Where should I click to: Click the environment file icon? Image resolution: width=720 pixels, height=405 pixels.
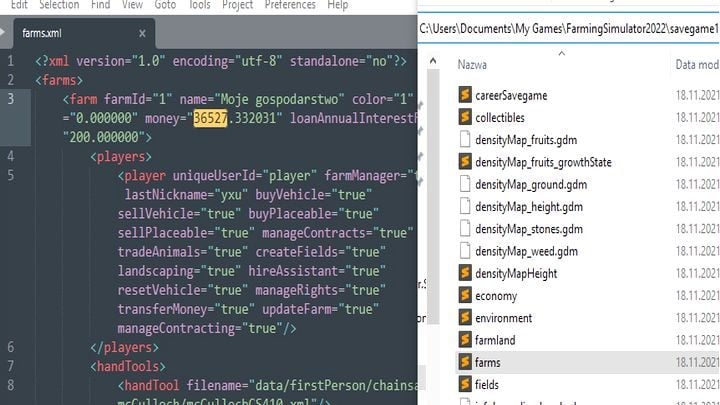point(465,318)
